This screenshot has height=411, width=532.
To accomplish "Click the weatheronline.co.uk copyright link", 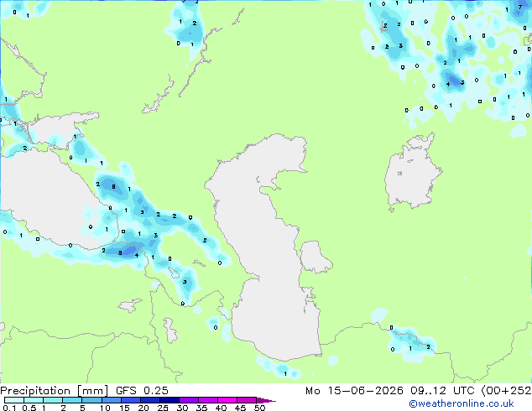I will click(x=461, y=403).
